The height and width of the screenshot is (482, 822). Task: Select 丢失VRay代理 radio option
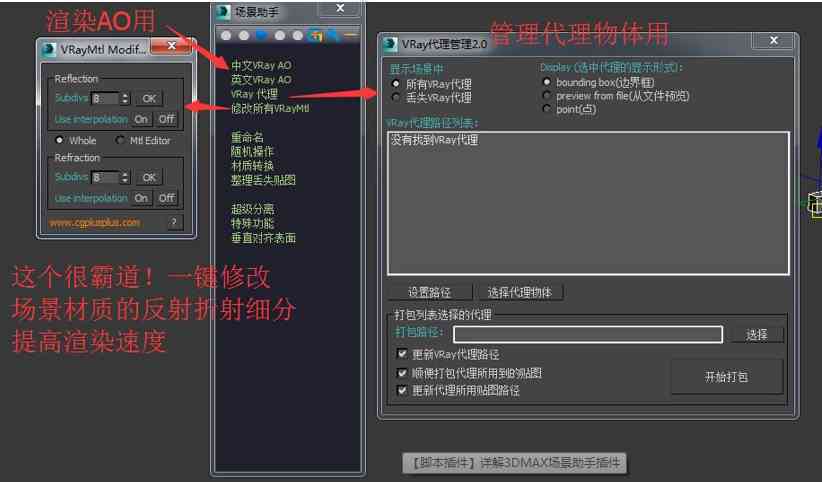pyautogui.click(x=396, y=97)
